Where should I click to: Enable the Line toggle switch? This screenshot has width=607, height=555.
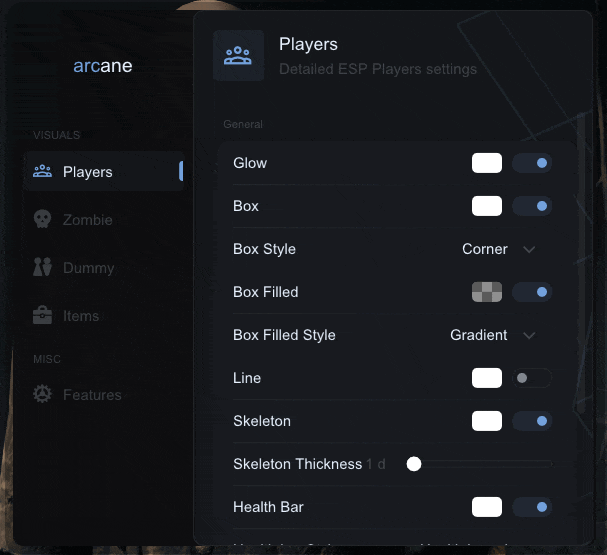pyautogui.click(x=531, y=378)
